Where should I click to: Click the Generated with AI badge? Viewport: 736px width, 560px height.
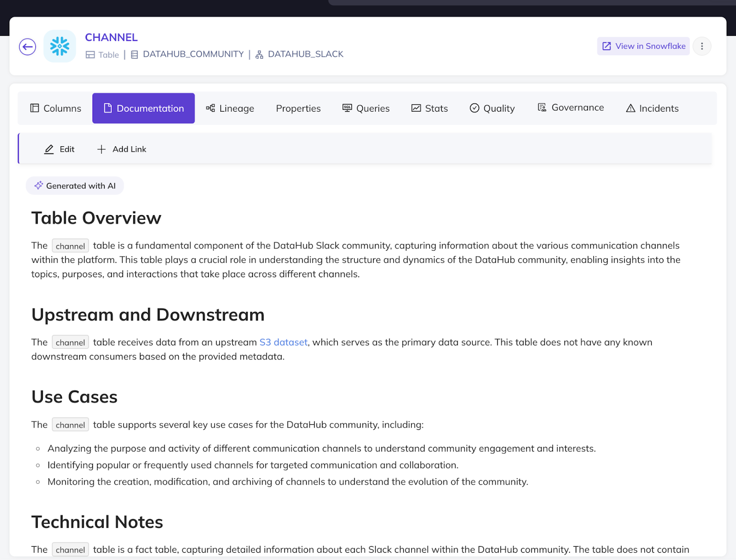click(75, 186)
